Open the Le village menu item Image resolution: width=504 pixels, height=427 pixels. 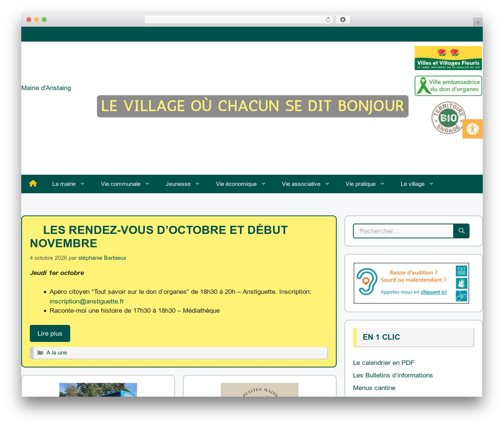point(412,184)
